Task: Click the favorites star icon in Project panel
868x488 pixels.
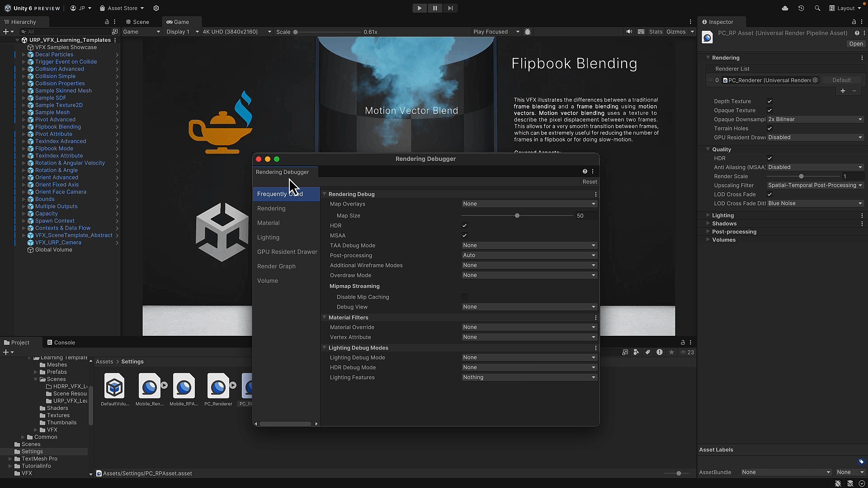Action: (671, 352)
